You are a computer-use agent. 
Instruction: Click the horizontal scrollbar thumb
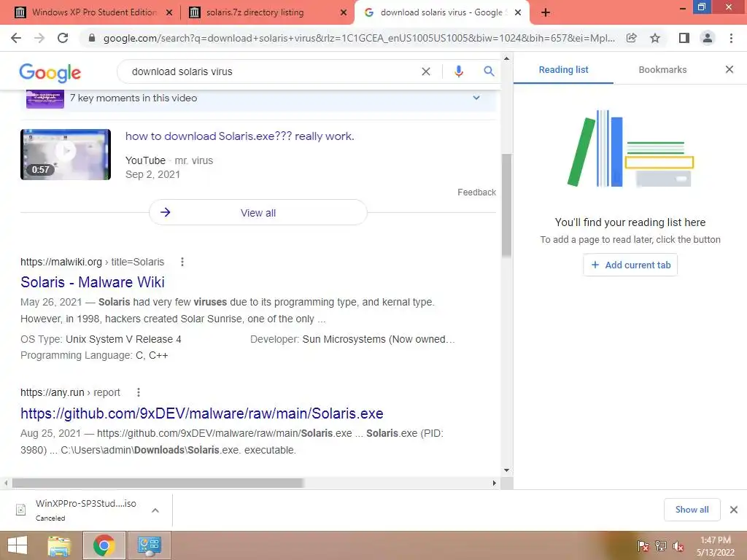point(158,483)
